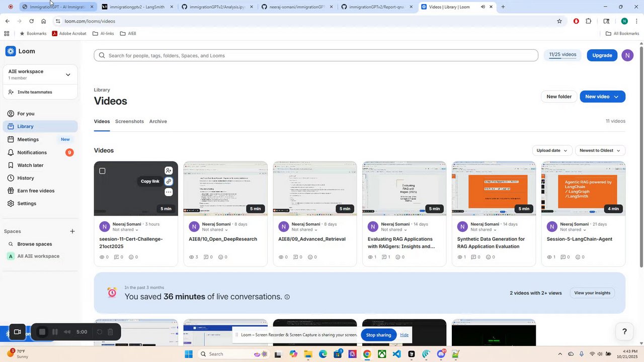Reload the Loom page
The height and width of the screenshot is (362, 644).
(x=31, y=21)
